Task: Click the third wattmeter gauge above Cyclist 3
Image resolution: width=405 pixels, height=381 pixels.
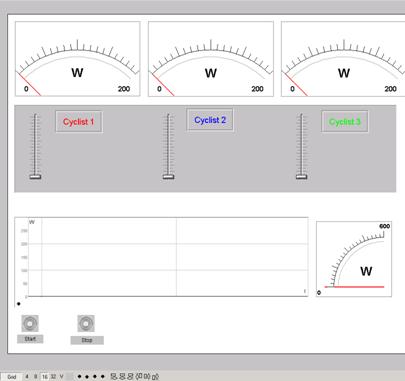Action: 343,59
